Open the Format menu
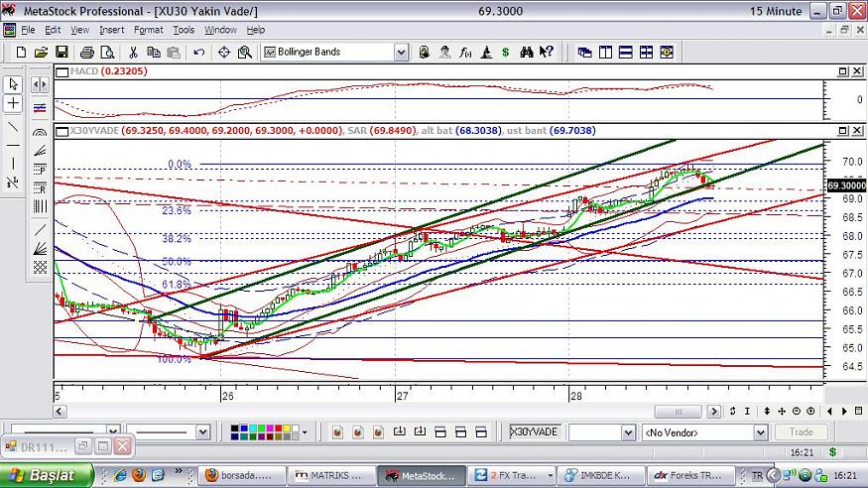The width and height of the screenshot is (868, 488). 149,30
